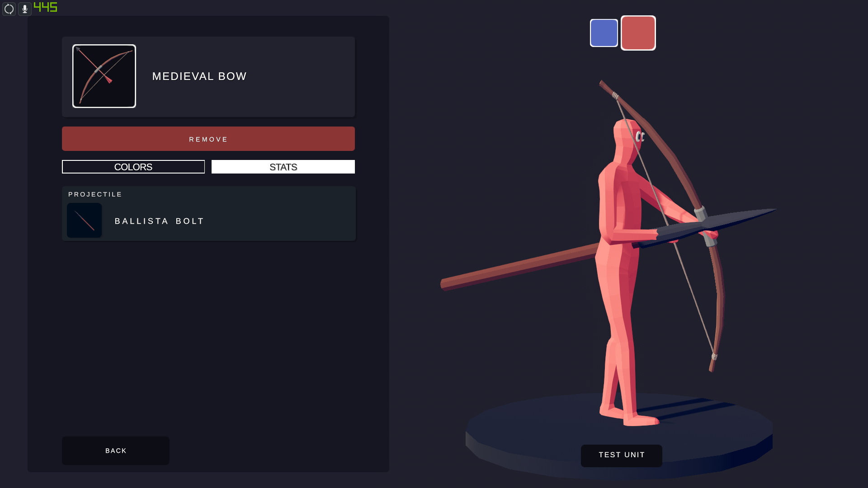Image resolution: width=868 pixels, height=488 pixels.
Task: Open the Colors tab
Action: [133, 167]
